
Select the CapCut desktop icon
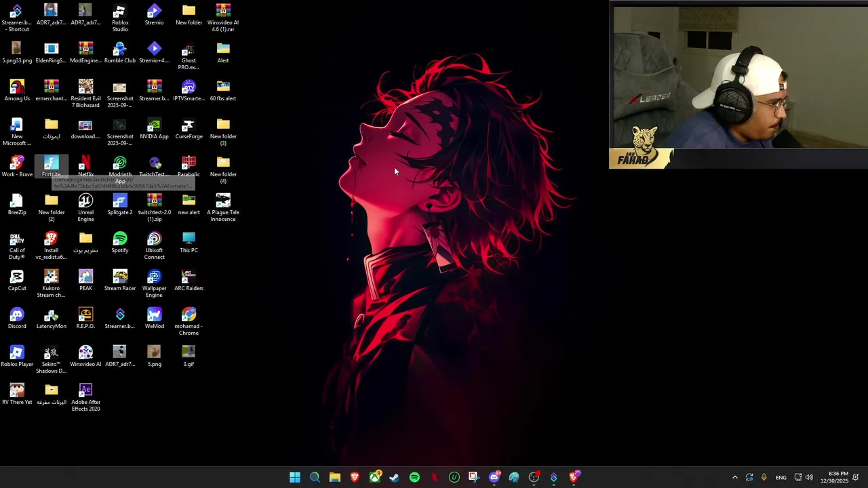click(17, 281)
